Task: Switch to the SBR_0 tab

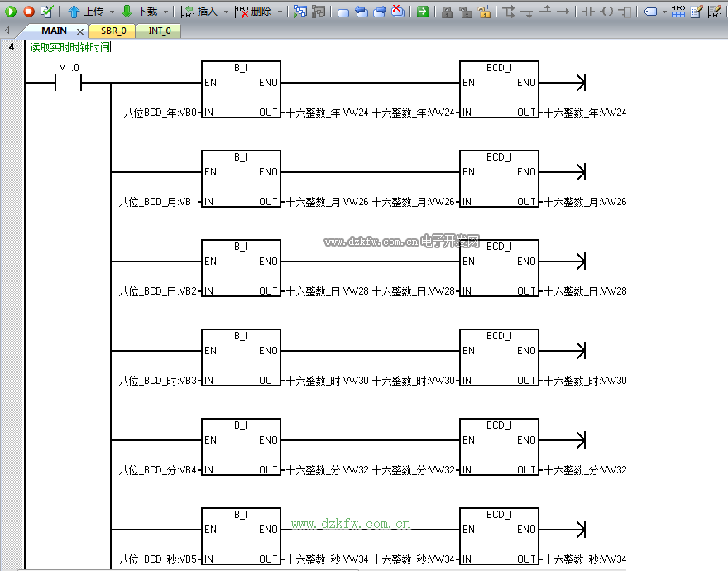Action: 113,31
